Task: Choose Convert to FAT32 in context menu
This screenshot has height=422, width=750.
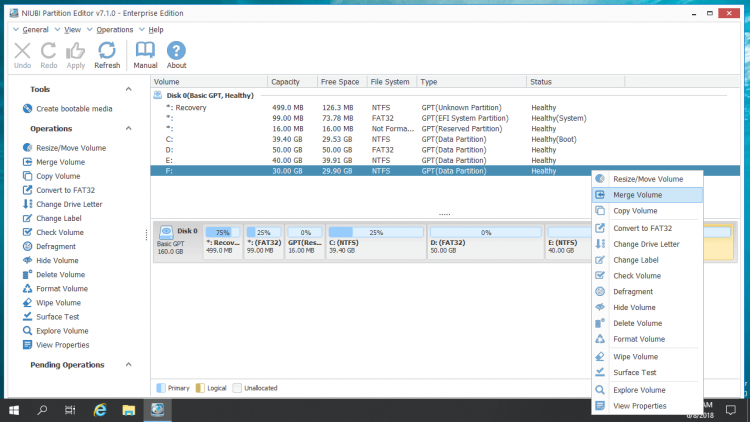Action: 647,228
